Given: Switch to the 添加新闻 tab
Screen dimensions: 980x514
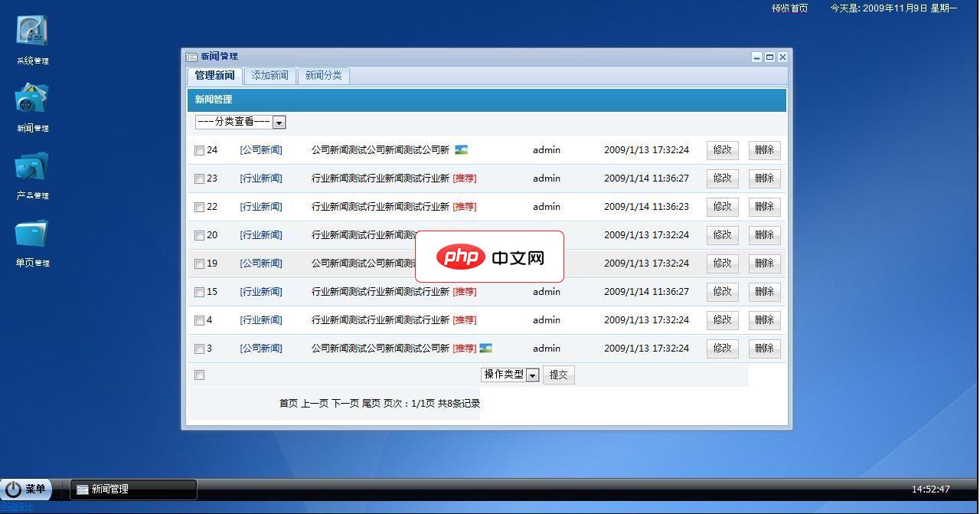Looking at the screenshot, I should coord(269,76).
